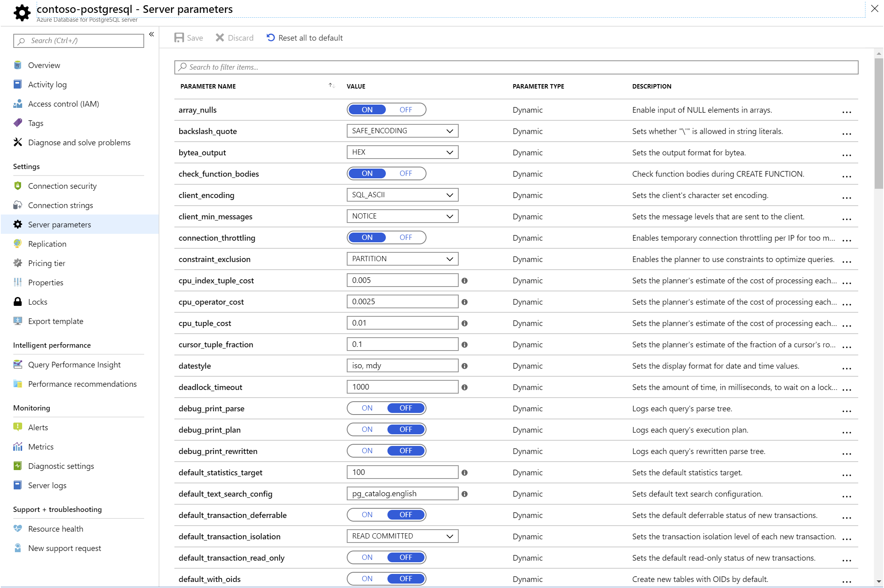Collapse the sidebar with double-chevron icon
The height and width of the screenshot is (588, 884).
tap(151, 35)
